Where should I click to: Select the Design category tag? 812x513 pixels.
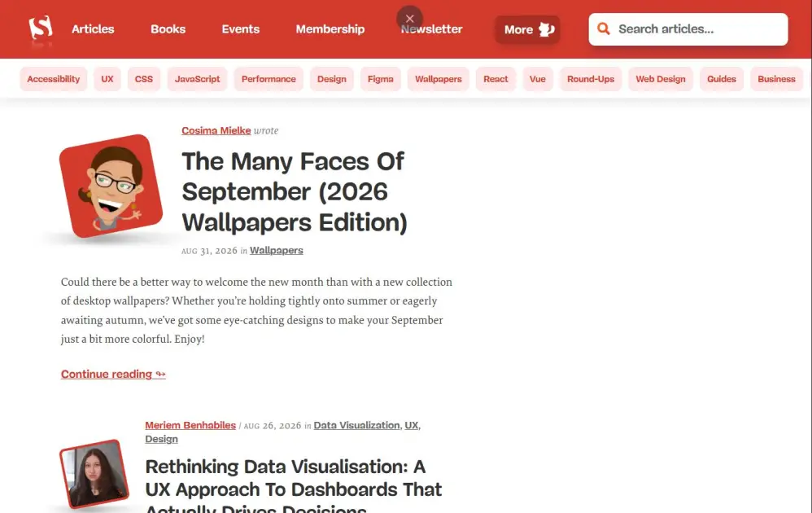click(331, 79)
